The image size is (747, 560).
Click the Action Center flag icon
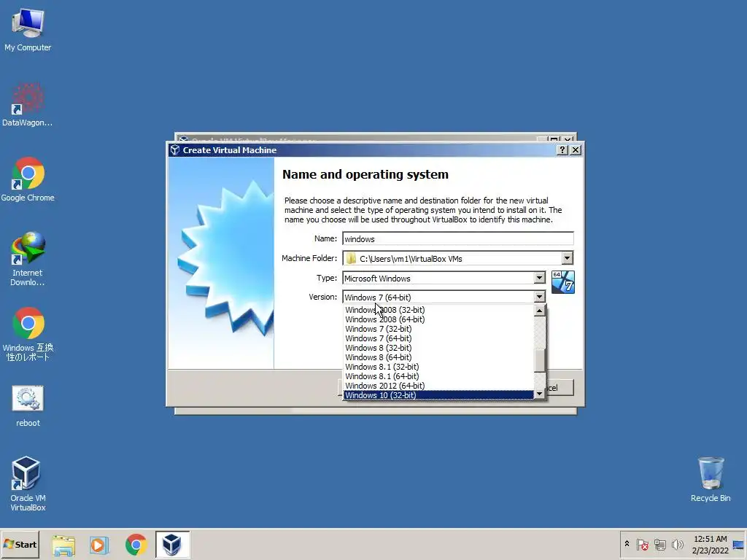click(x=642, y=544)
